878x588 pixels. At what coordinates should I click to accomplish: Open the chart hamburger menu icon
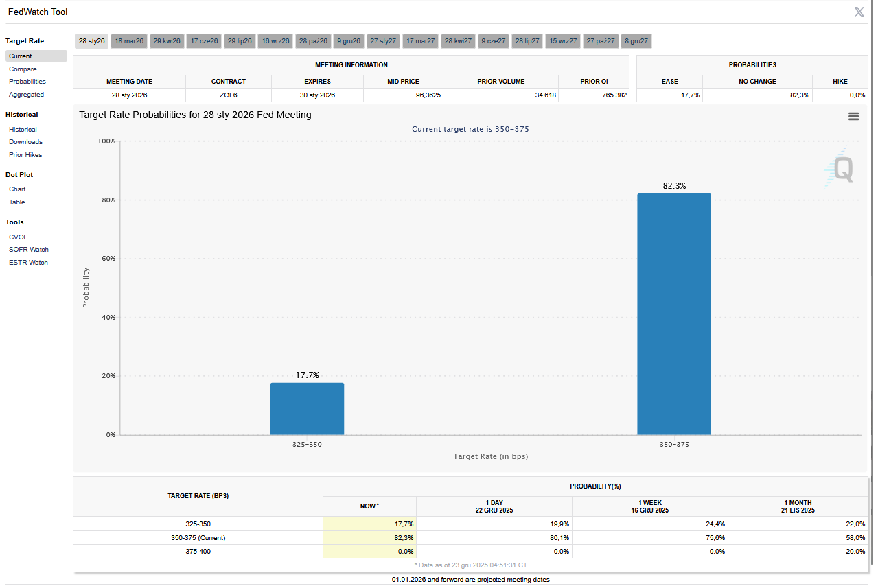click(x=853, y=117)
